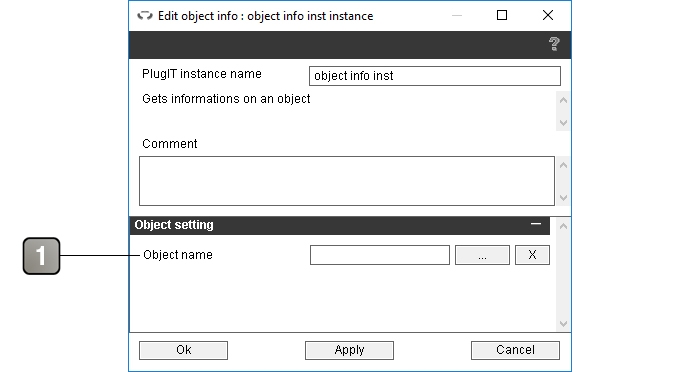Click the Comment box scroll down arrow
The width and height of the screenshot is (700, 372).
[563, 197]
